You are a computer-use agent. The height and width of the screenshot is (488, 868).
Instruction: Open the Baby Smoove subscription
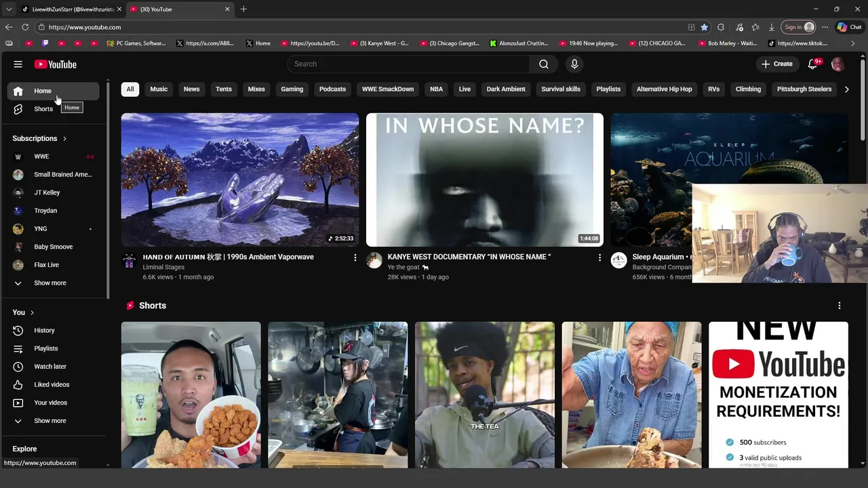coord(54,247)
